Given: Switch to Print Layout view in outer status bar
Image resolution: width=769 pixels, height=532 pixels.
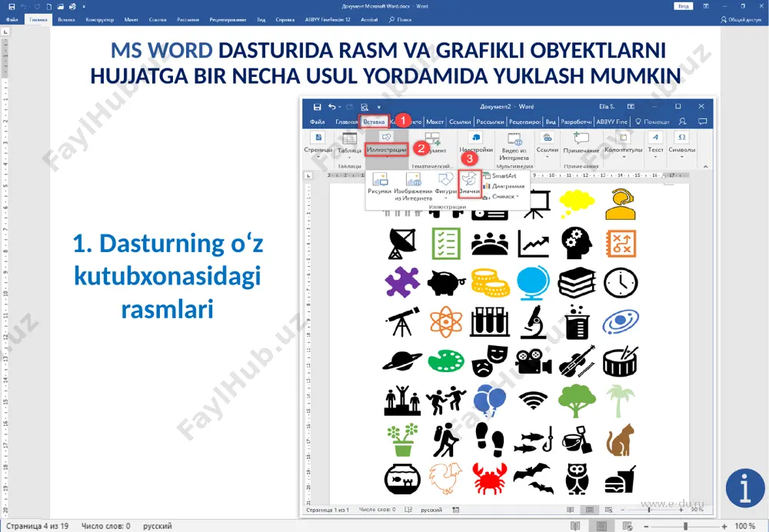Looking at the screenshot, I should [601, 526].
